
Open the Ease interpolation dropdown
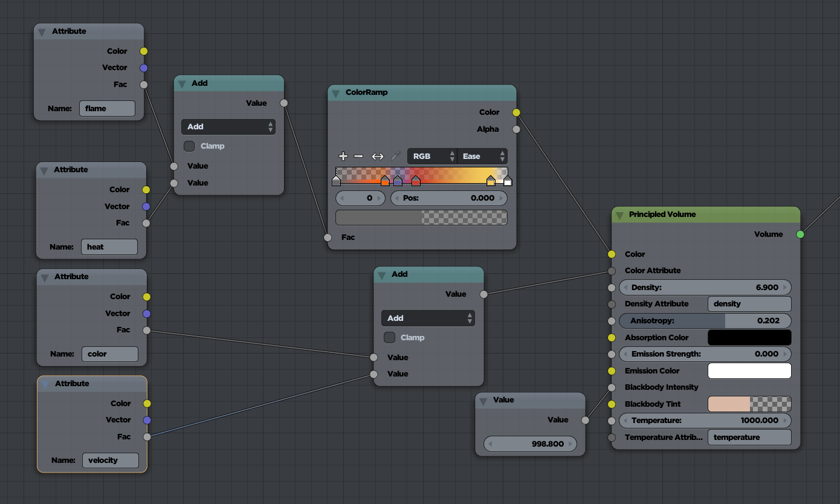[x=482, y=157]
